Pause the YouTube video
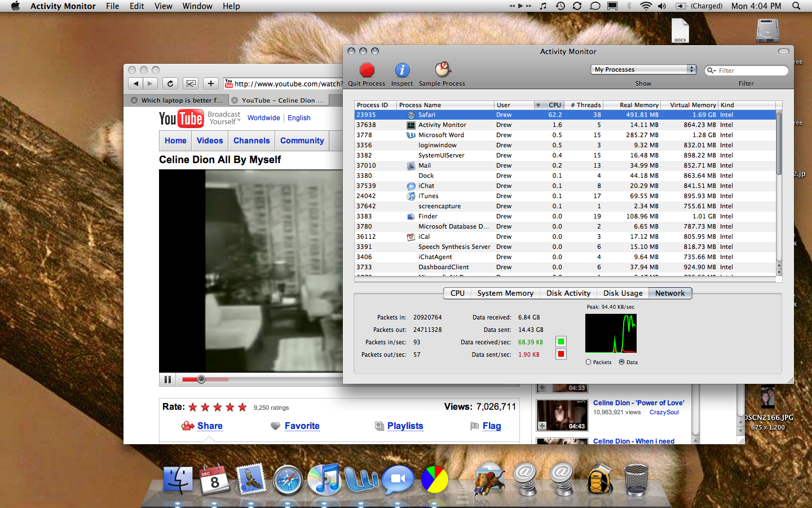The height and width of the screenshot is (508, 812). pyautogui.click(x=167, y=379)
